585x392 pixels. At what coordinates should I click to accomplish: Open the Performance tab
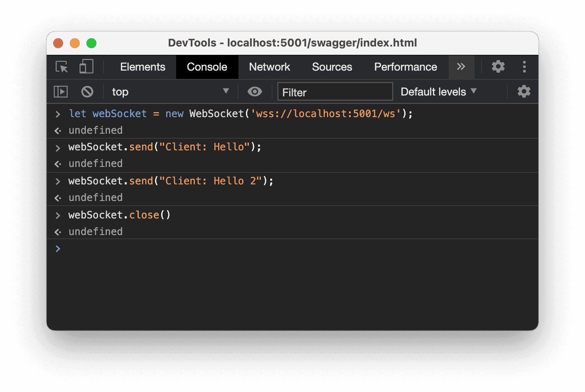point(405,67)
